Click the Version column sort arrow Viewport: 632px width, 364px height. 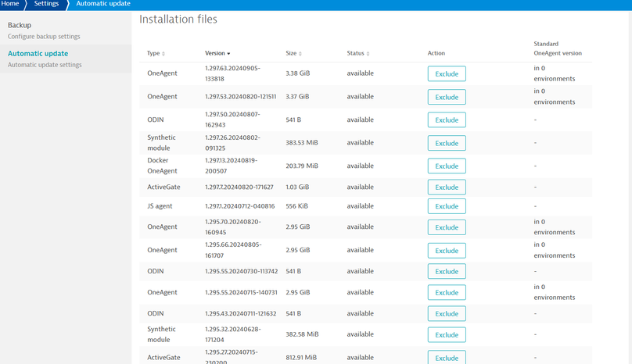point(228,53)
